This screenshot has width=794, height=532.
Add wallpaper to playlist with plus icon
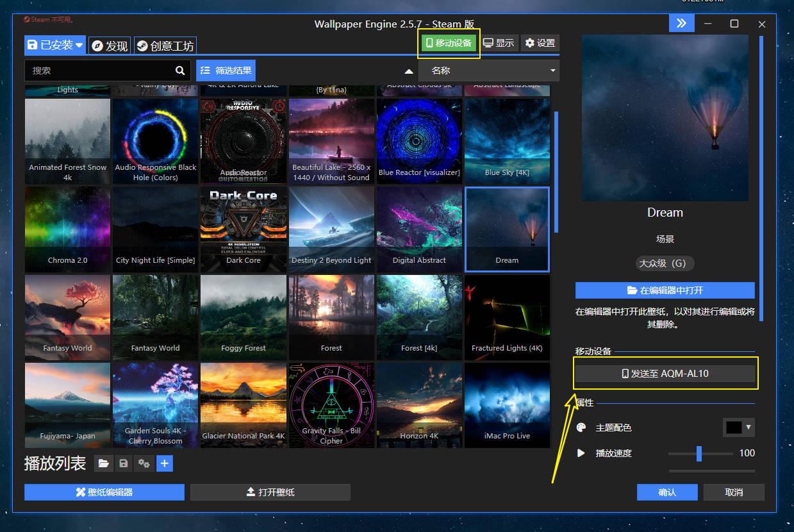[165, 463]
